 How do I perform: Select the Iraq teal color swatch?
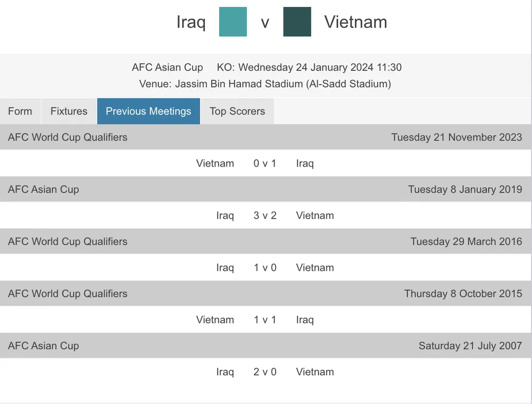232,22
